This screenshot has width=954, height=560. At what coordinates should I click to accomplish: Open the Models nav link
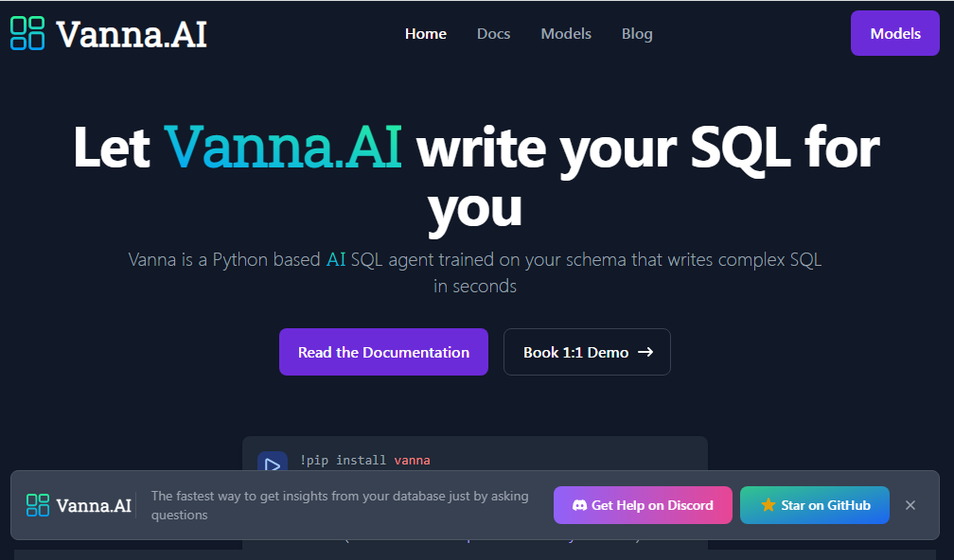pos(566,34)
